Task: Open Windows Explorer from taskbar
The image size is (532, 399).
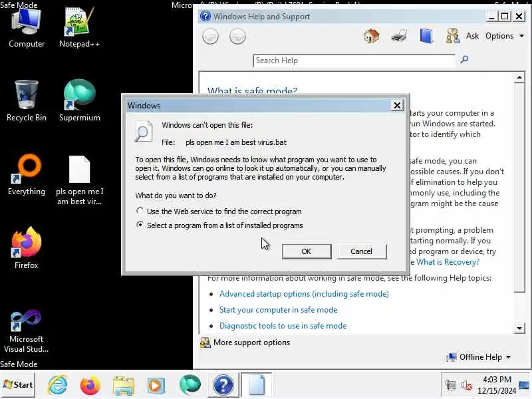Action: pyautogui.click(x=124, y=386)
